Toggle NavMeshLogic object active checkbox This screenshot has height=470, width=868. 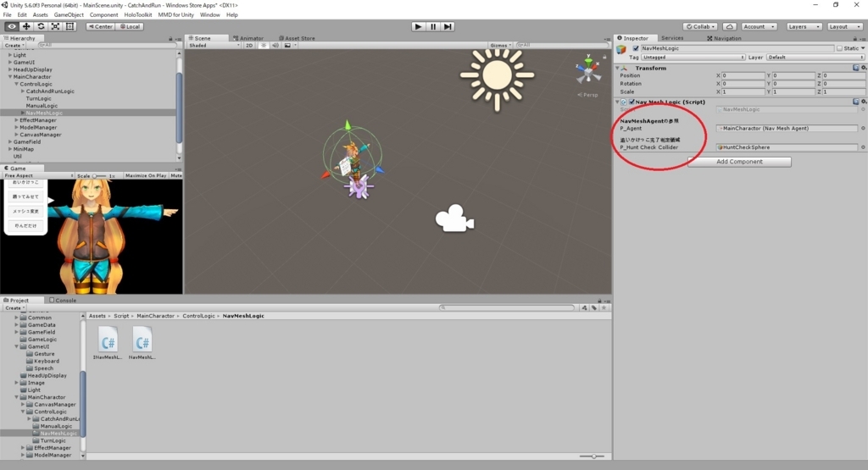[636, 48]
